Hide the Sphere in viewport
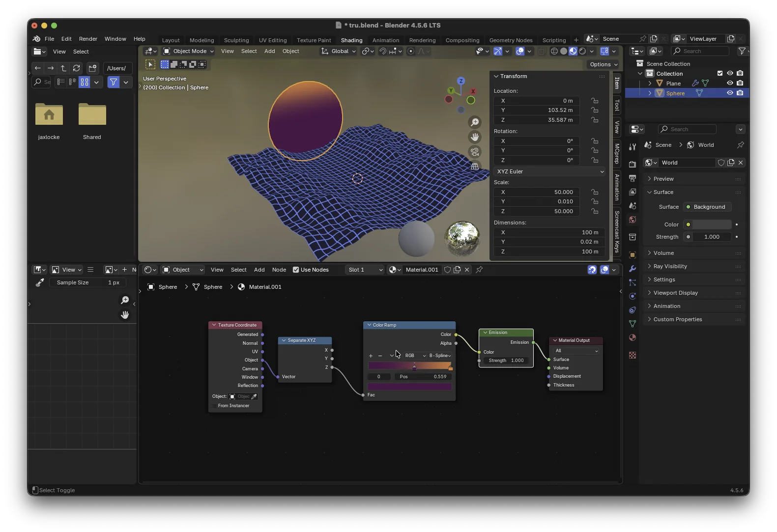Viewport: 777px width, 532px height. click(730, 93)
